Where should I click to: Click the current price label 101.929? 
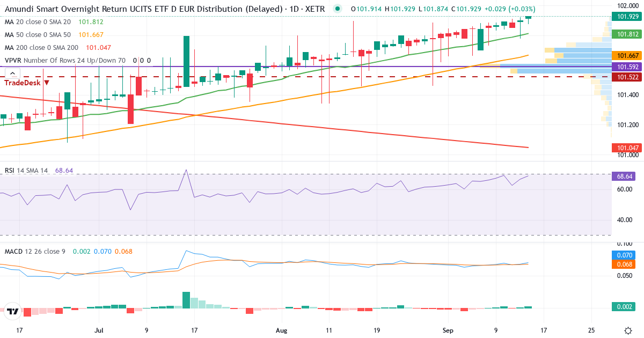627,17
